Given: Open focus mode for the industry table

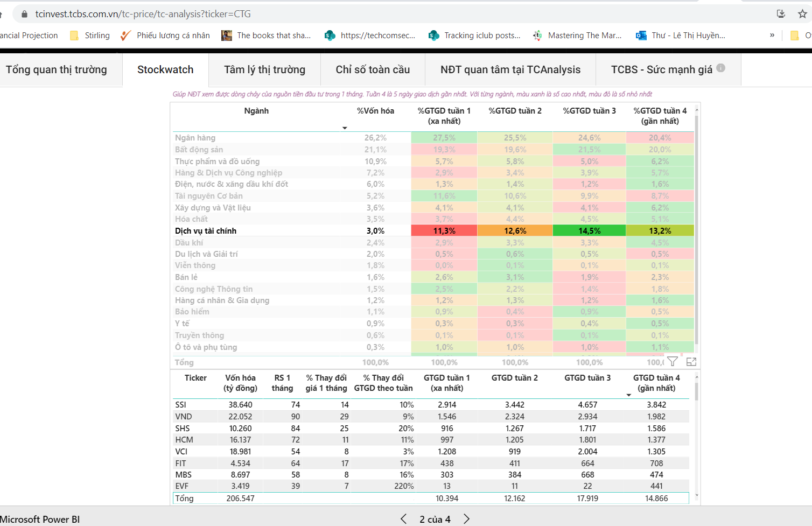Looking at the screenshot, I should click(691, 361).
